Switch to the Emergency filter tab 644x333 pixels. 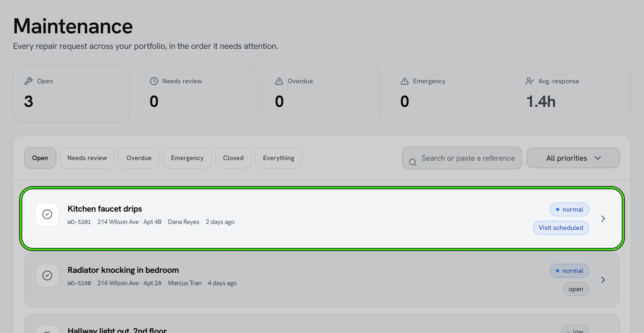(x=187, y=158)
